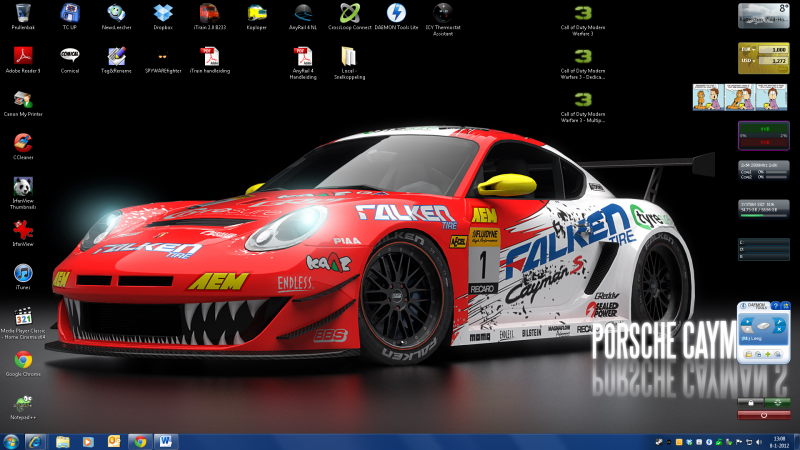
Task: Launch the iTrain desktop shortcut
Action: [210, 17]
